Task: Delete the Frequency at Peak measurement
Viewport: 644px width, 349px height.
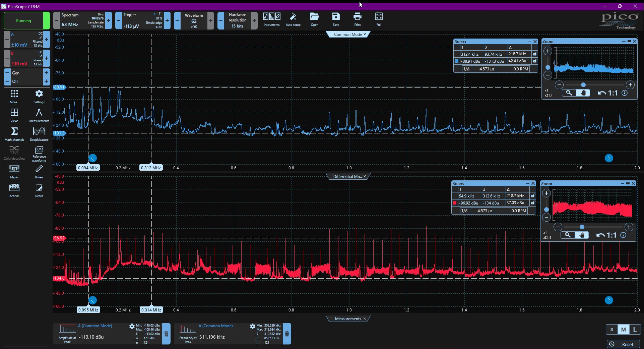Action: (x=287, y=334)
